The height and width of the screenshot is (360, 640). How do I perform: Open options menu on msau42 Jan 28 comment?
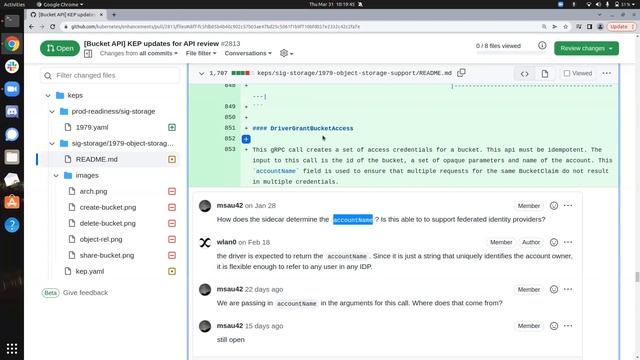(x=568, y=206)
